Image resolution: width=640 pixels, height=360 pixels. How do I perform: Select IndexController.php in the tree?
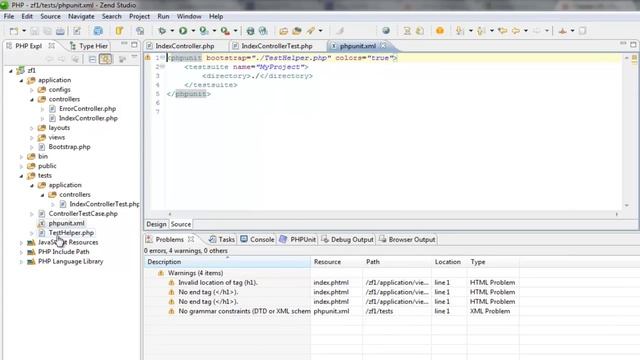88,118
